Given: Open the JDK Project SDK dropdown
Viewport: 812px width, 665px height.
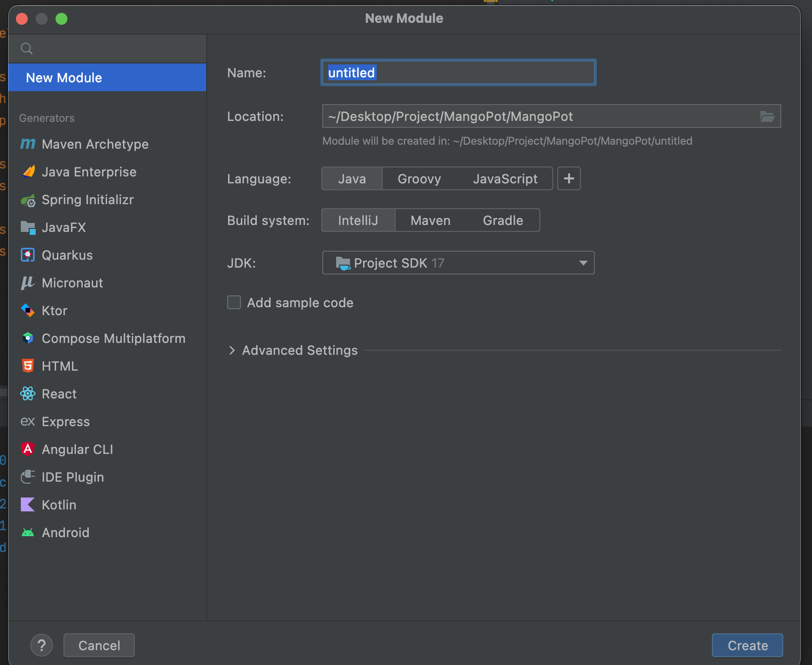Looking at the screenshot, I should pos(458,263).
